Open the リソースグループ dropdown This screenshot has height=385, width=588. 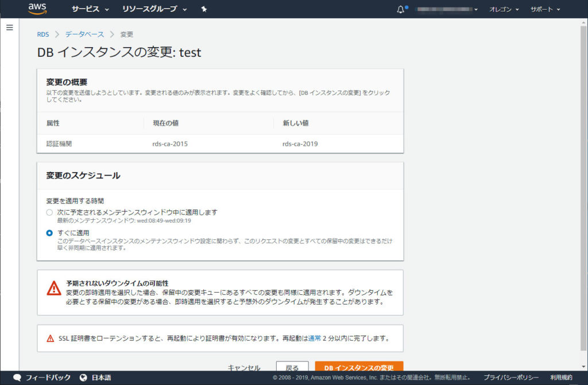(x=154, y=9)
